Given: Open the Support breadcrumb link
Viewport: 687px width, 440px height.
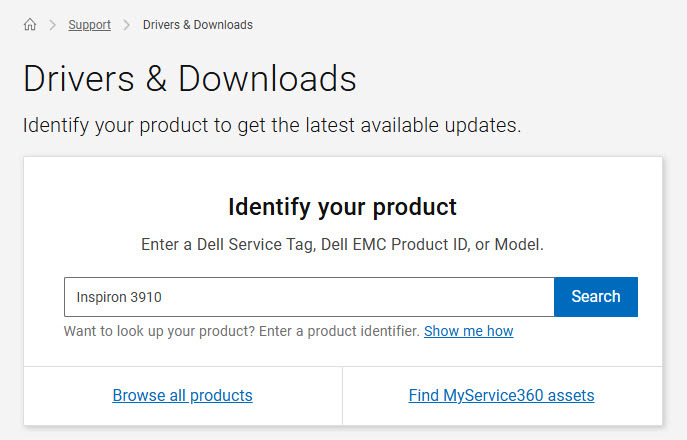Looking at the screenshot, I should coord(89,25).
